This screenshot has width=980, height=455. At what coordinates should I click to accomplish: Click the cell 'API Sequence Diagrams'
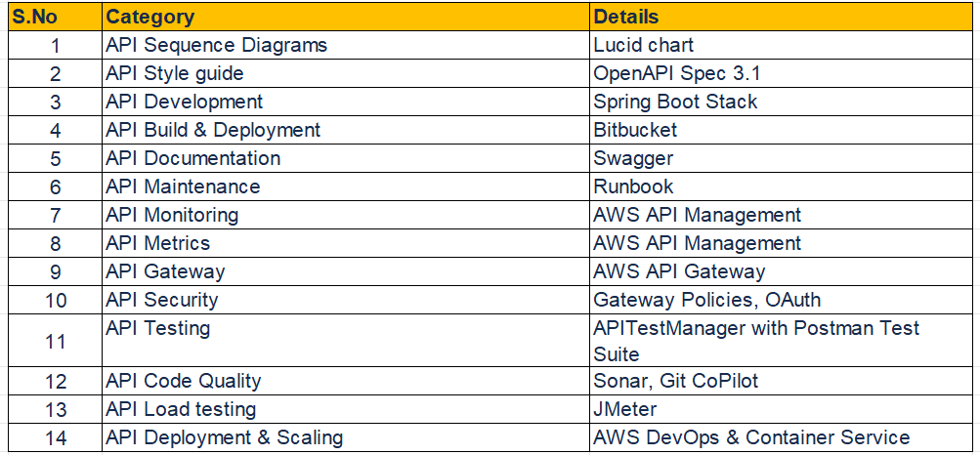(346, 45)
